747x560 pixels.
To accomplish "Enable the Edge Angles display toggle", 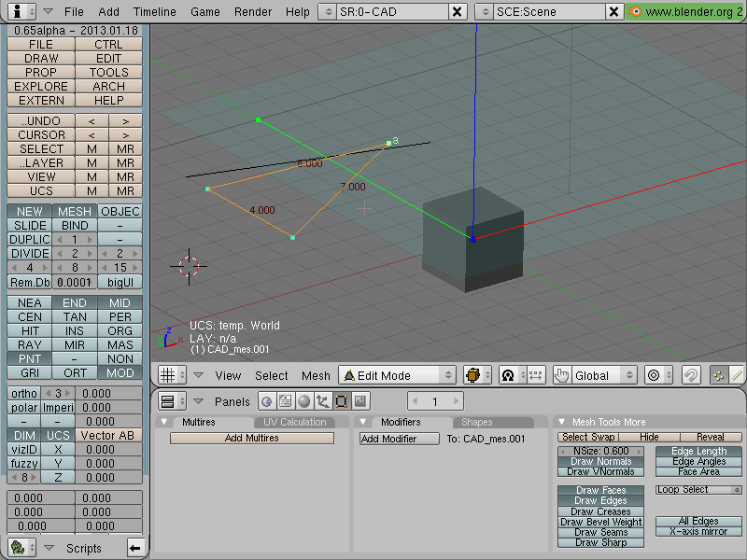I will pos(698,461).
